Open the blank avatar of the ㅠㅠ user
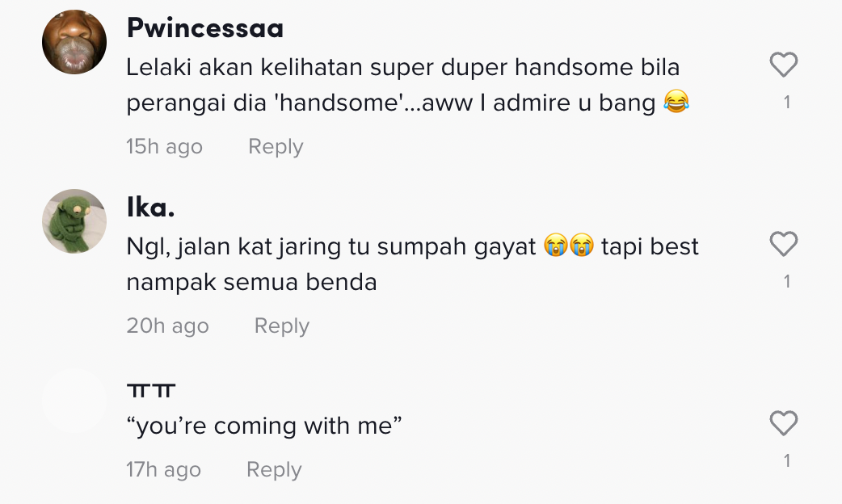This screenshot has width=842, height=504. 74,401
